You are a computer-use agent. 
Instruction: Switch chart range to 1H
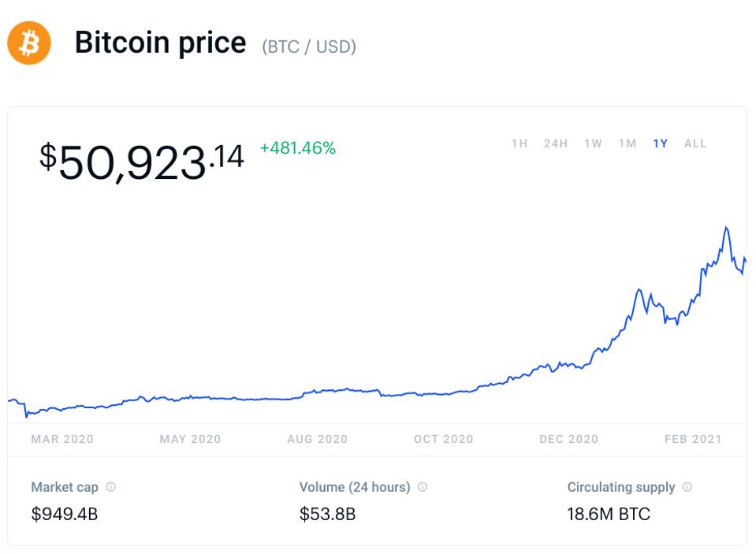tap(520, 143)
